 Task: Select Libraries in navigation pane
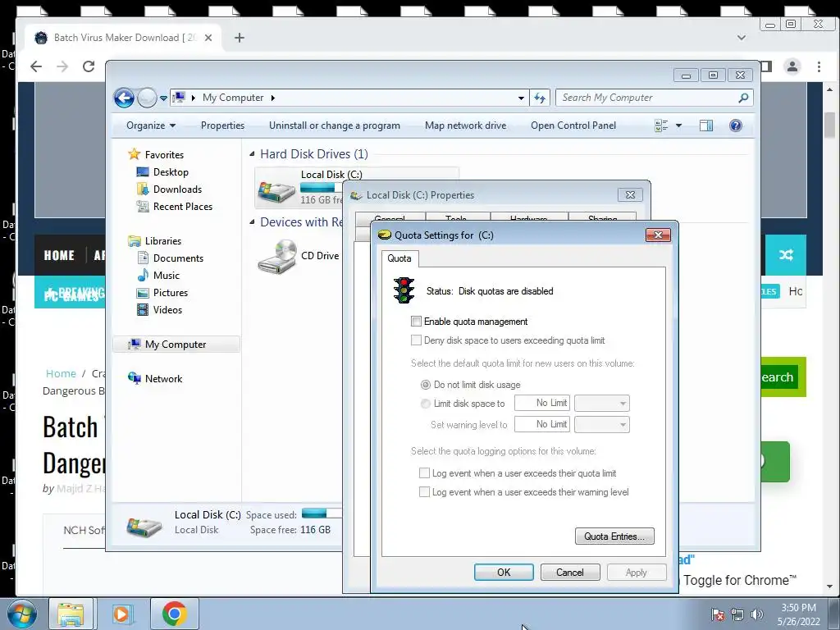click(x=155, y=241)
